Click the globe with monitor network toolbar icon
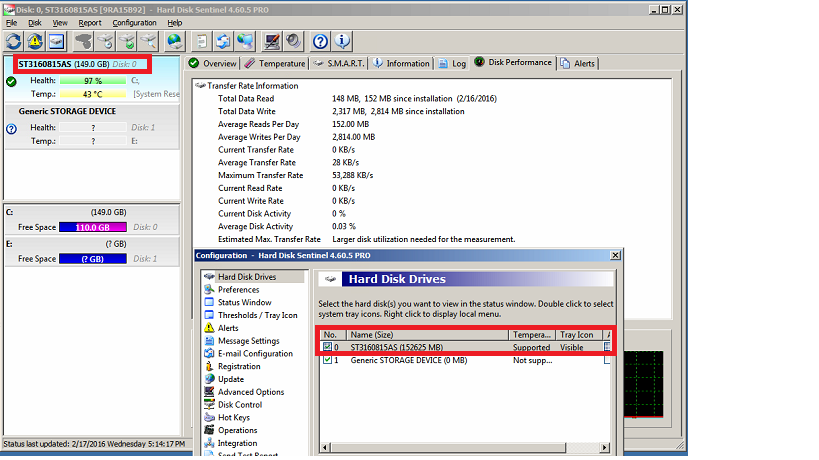 coord(245,41)
